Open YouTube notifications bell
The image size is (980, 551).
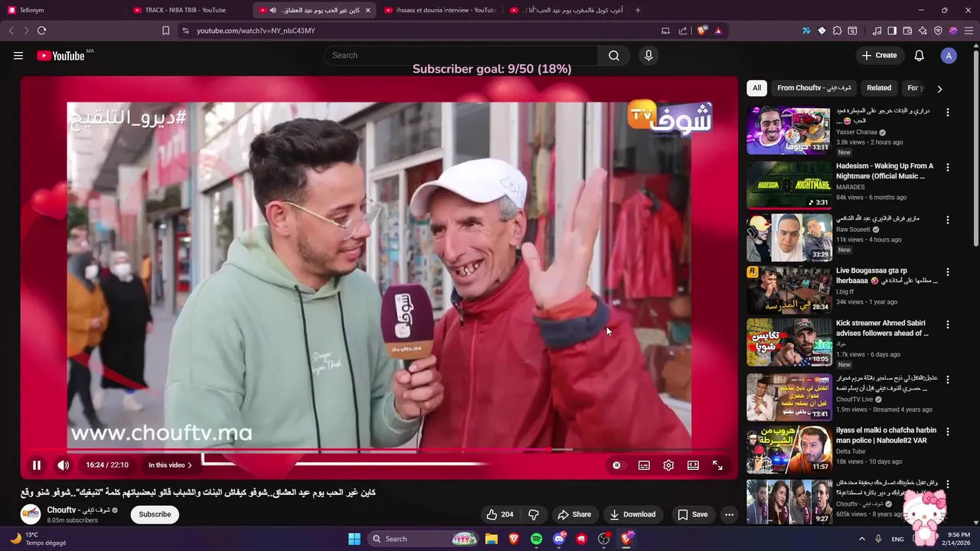920,55
